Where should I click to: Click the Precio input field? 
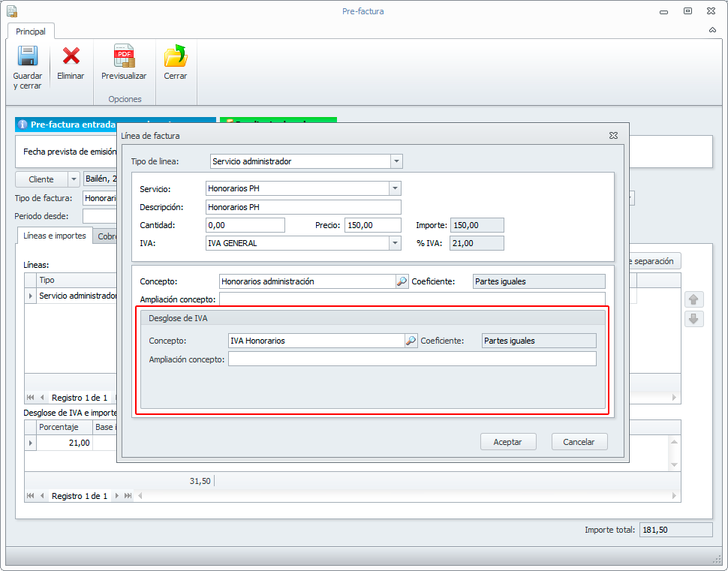pyautogui.click(x=372, y=225)
